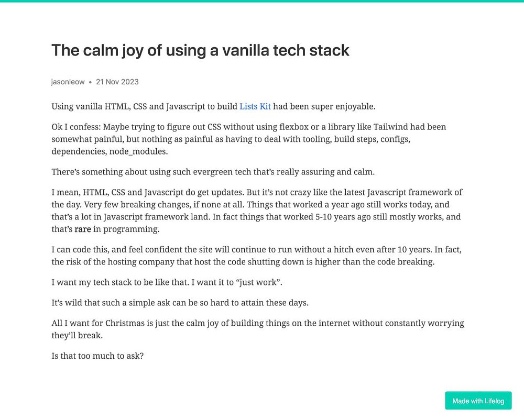
Task: Click the bold word "rare"
Action: [83, 229]
